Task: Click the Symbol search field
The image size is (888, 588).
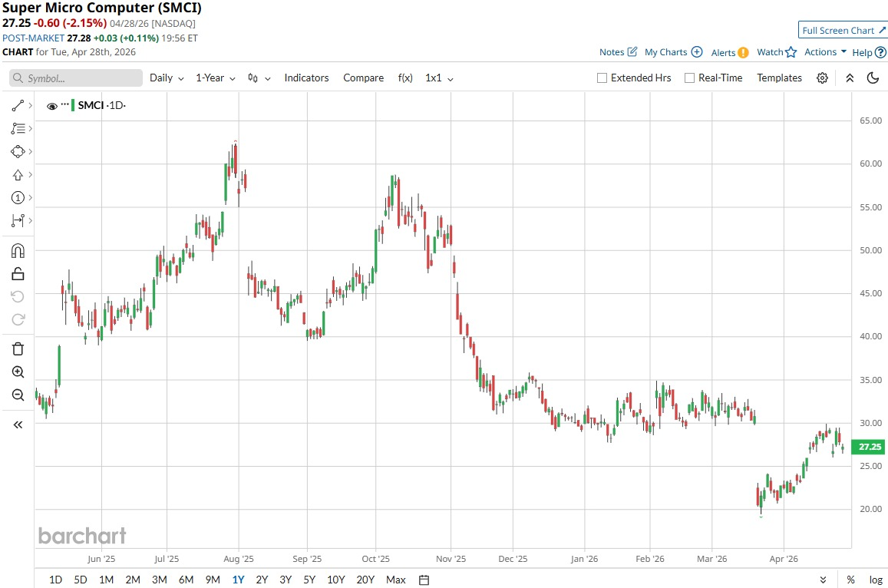Action: click(x=76, y=78)
